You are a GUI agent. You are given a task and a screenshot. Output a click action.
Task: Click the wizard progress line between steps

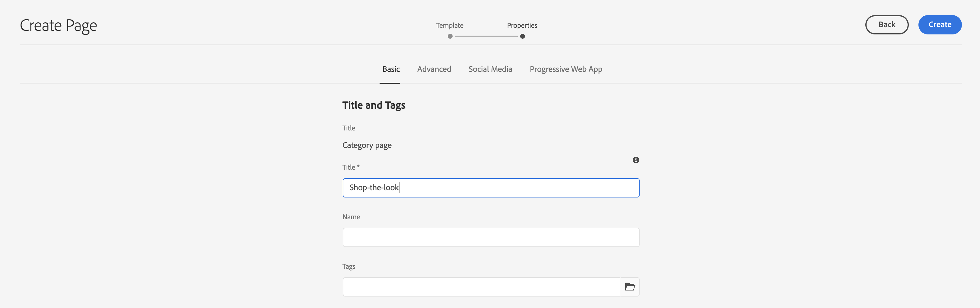(x=486, y=36)
